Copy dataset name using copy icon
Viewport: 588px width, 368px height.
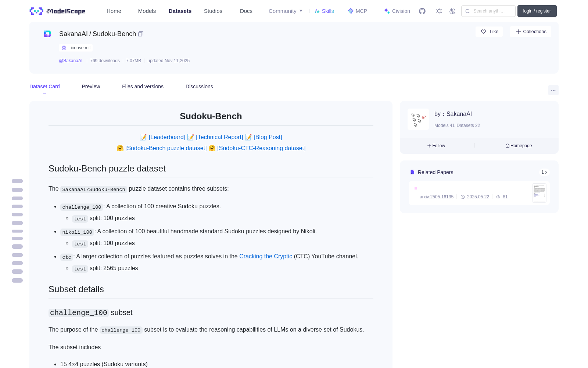point(141,34)
